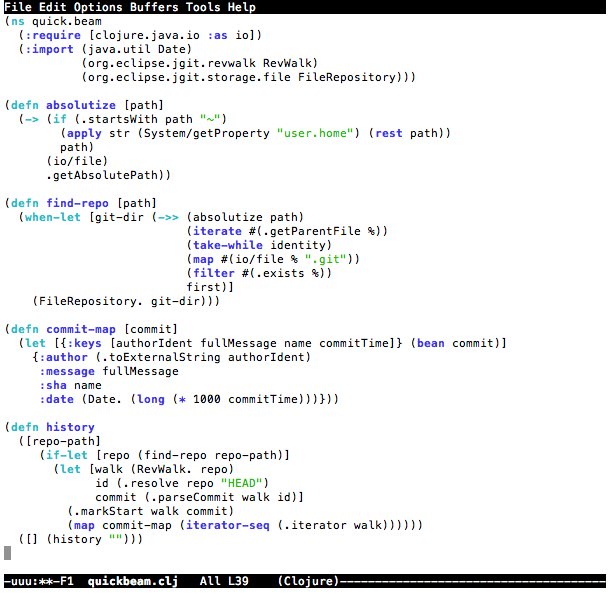This screenshot has height=603, width=609.
Task: Click the number 1000 in date expression
Action: [206, 399]
